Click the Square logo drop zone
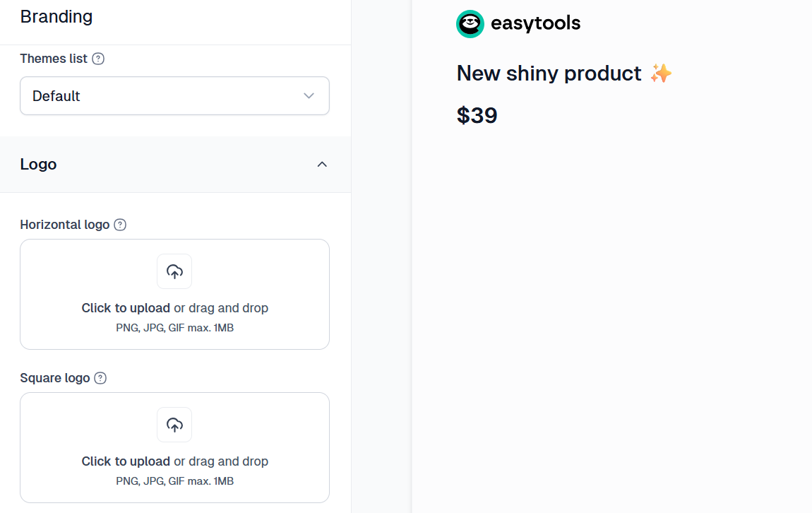Viewport: 812px width, 513px height. (174, 448)
